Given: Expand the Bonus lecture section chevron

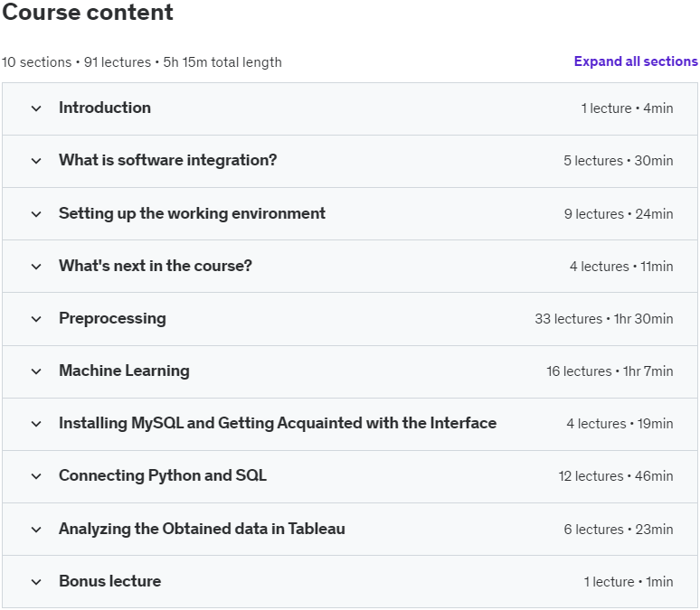Looking at the screenshot, I should pos(36,581).
